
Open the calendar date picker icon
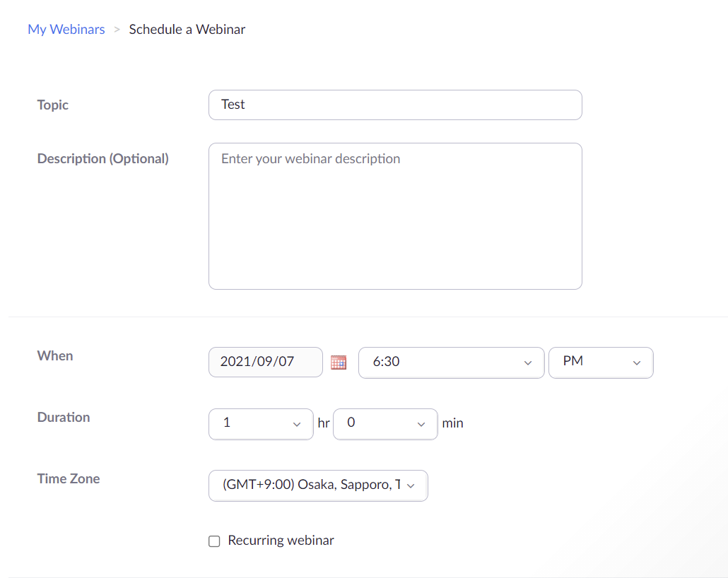tap(339, 362)
